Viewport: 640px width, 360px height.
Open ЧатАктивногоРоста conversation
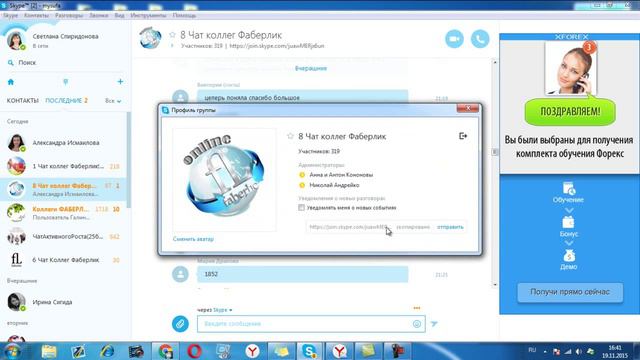pos(63,237)
